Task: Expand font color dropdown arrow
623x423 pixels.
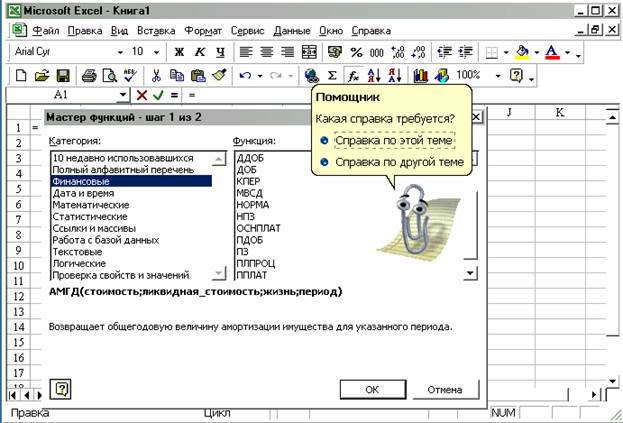Action: coord(568,52)
